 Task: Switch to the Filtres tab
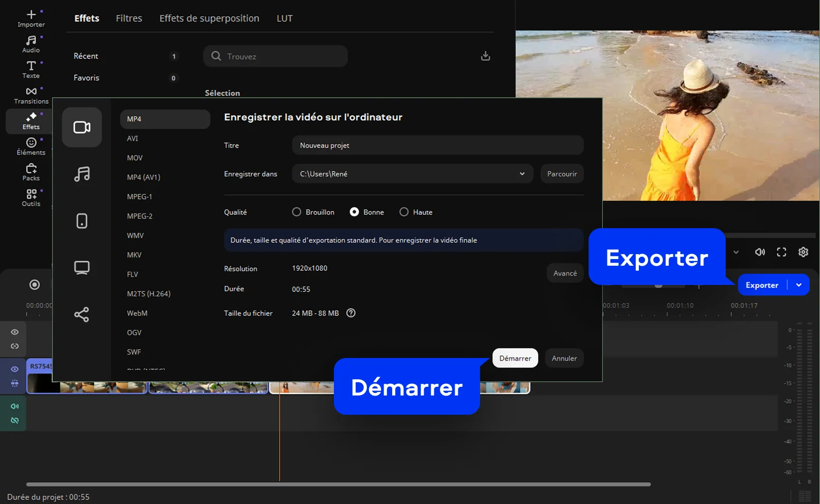129,18
